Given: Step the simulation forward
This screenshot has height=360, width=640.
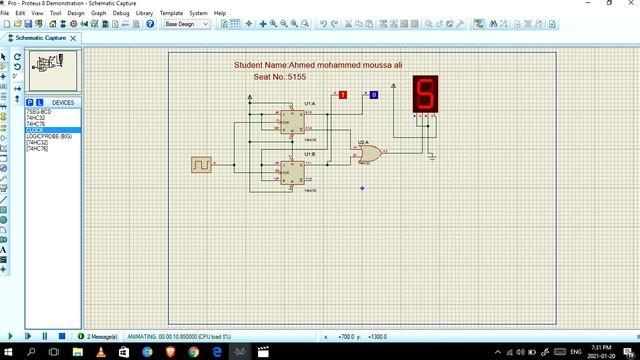Looking at the screenshot, I should (x=28, y=336).
